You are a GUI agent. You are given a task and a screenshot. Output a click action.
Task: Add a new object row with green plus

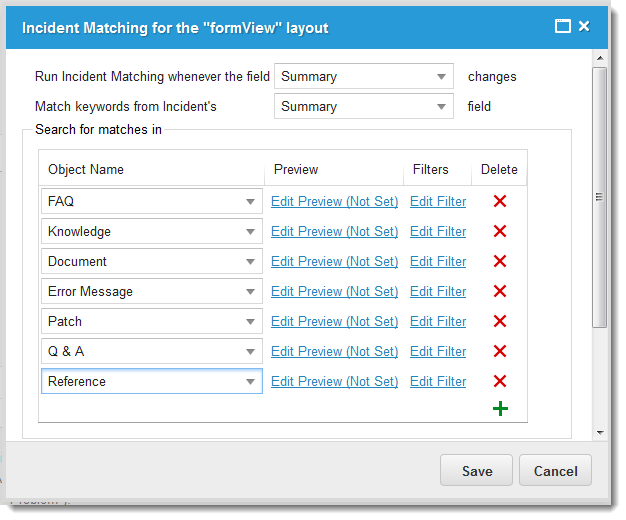click(500, 408)
